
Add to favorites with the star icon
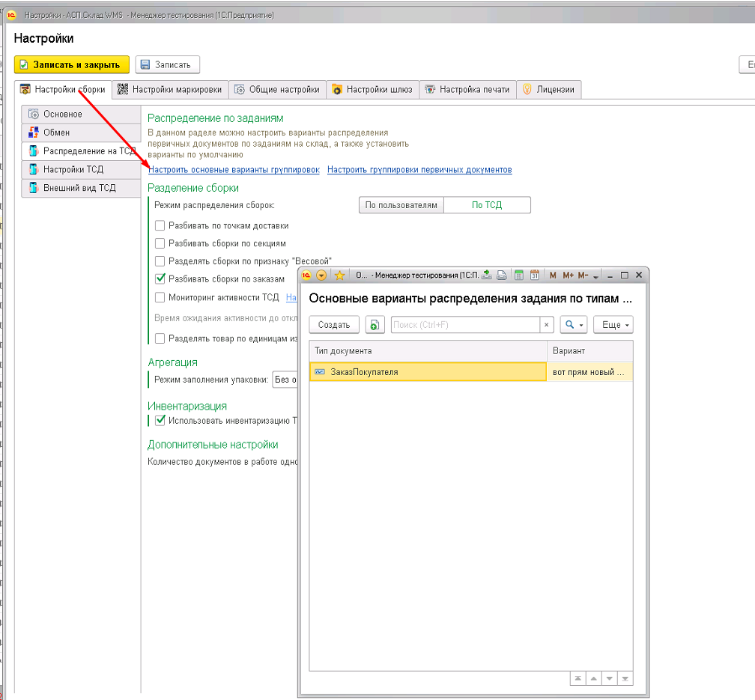click(x=339, y=276)
